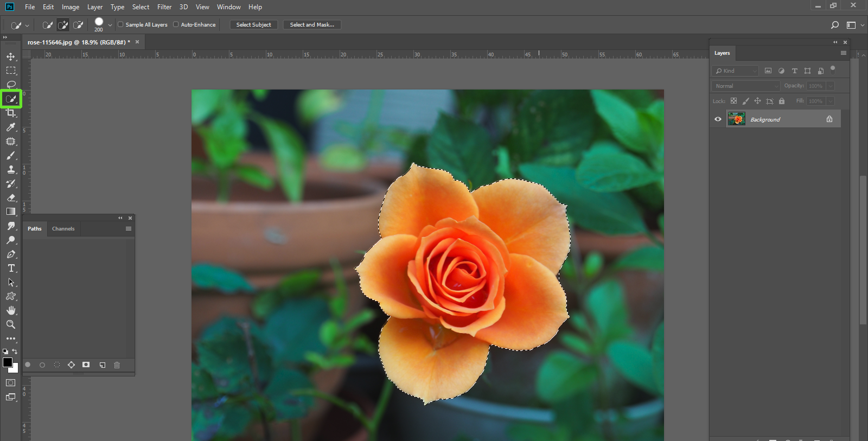Click the Load path as selection icon
The height and width of the screenshot is (441, 868).
[57, 365]
